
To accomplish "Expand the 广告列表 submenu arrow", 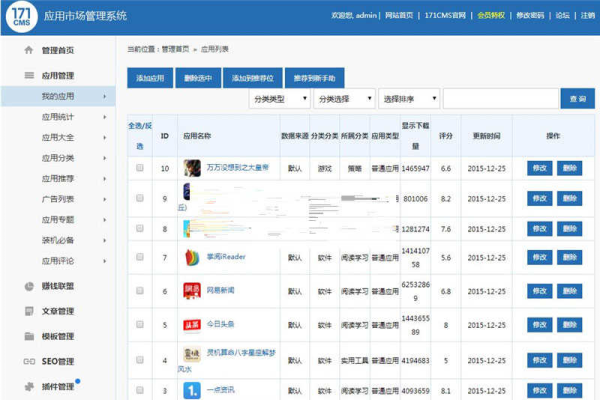I will pos(104,199).
